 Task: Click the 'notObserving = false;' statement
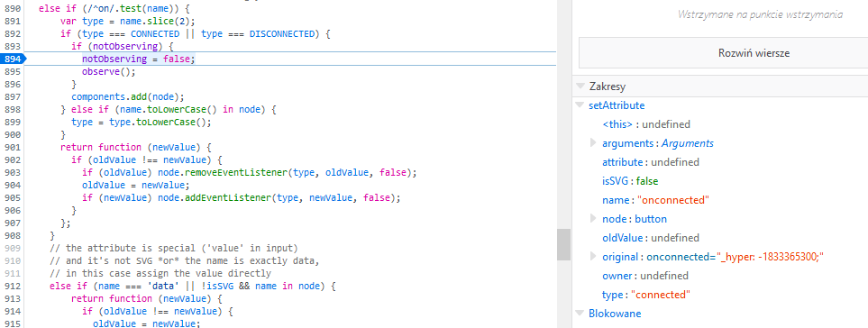(139, 59)
